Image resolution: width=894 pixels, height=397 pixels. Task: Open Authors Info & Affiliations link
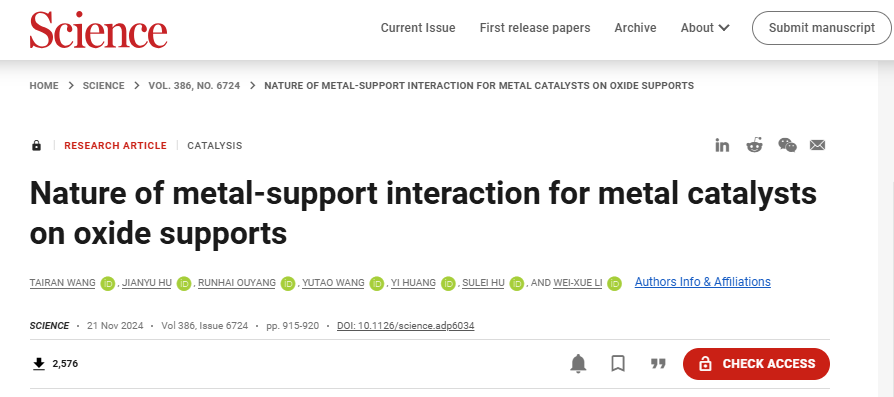click(702, 282)
